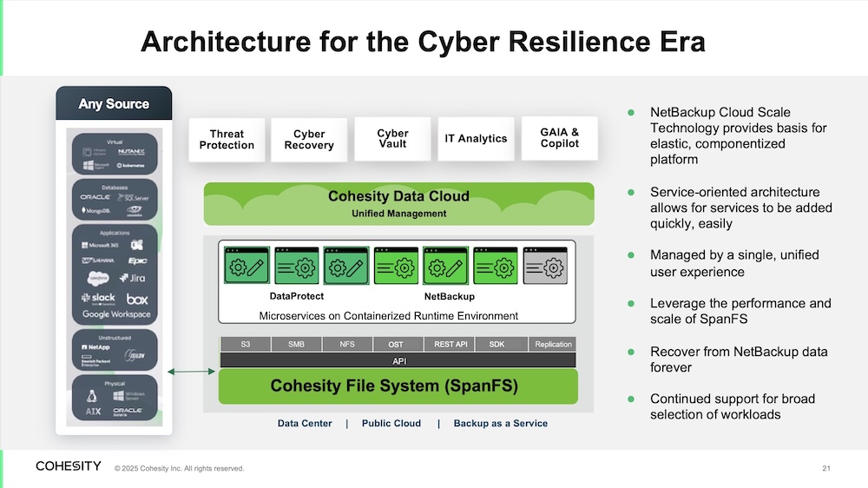Click the Google Workspace logo
Image resolution: width=868 pixels, height=488 pixels.
click(x=116, y=314)
